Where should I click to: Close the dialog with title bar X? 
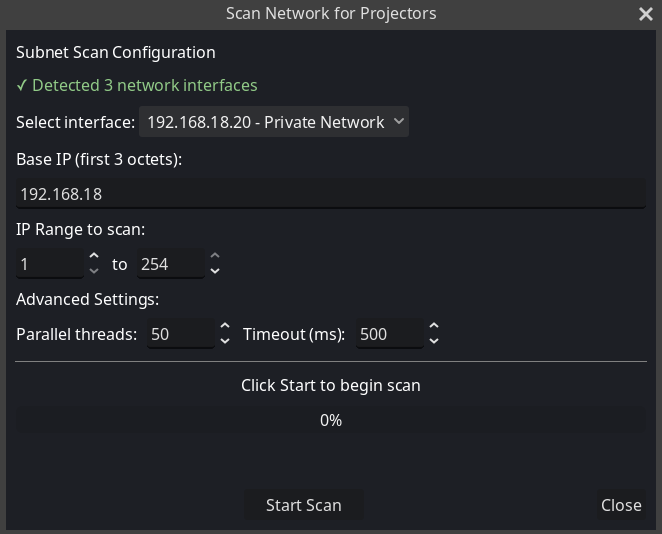645,14
